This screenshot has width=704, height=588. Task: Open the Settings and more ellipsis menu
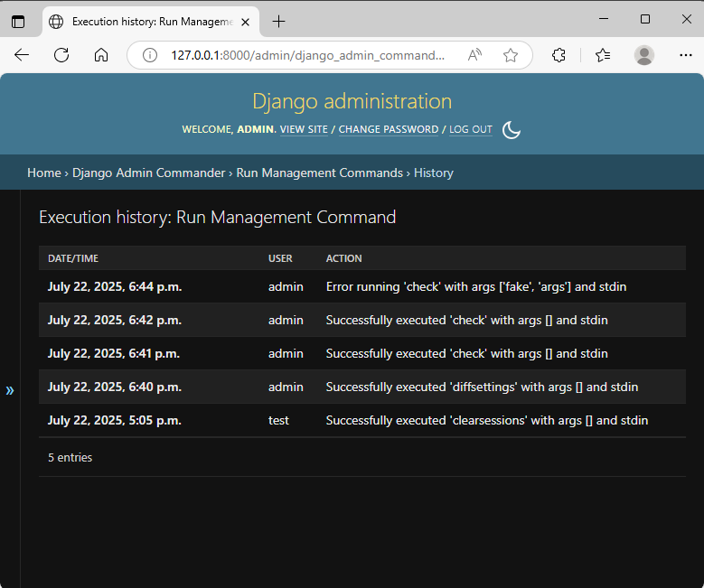click(686, 55)
